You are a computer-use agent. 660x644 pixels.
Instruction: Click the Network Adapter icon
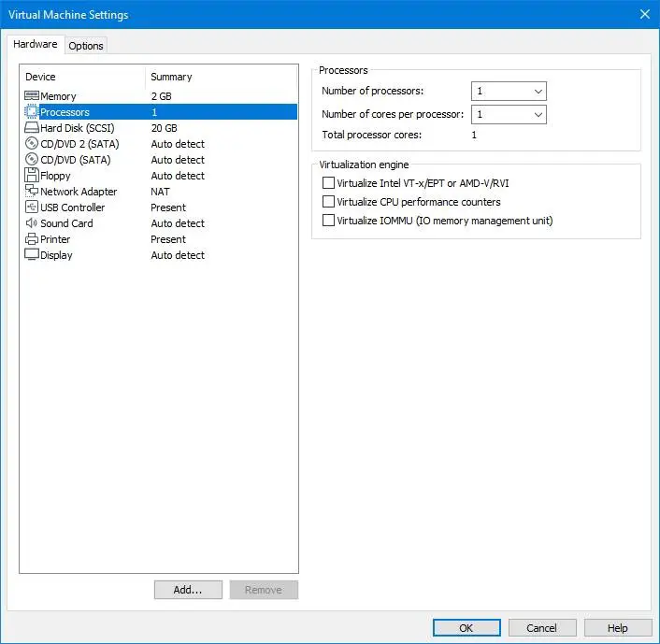click(x=32, y=191)
